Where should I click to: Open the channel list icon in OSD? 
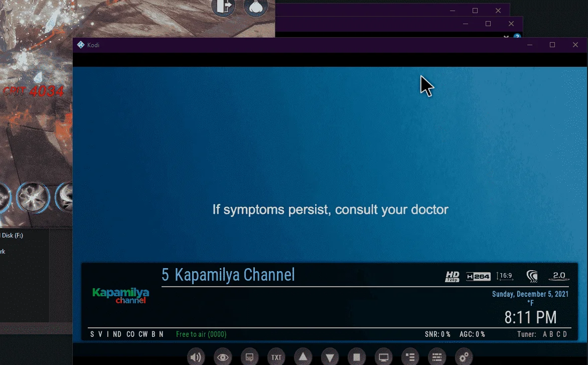point(410,357)
